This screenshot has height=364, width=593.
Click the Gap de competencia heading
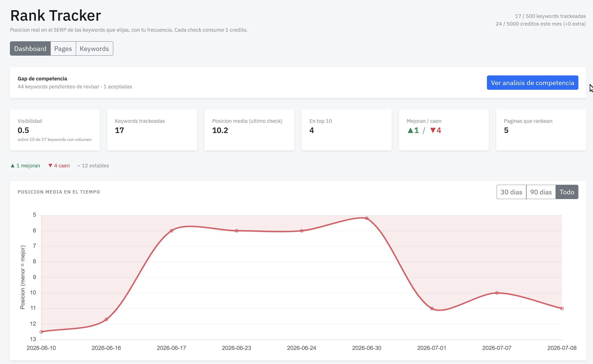42,79
